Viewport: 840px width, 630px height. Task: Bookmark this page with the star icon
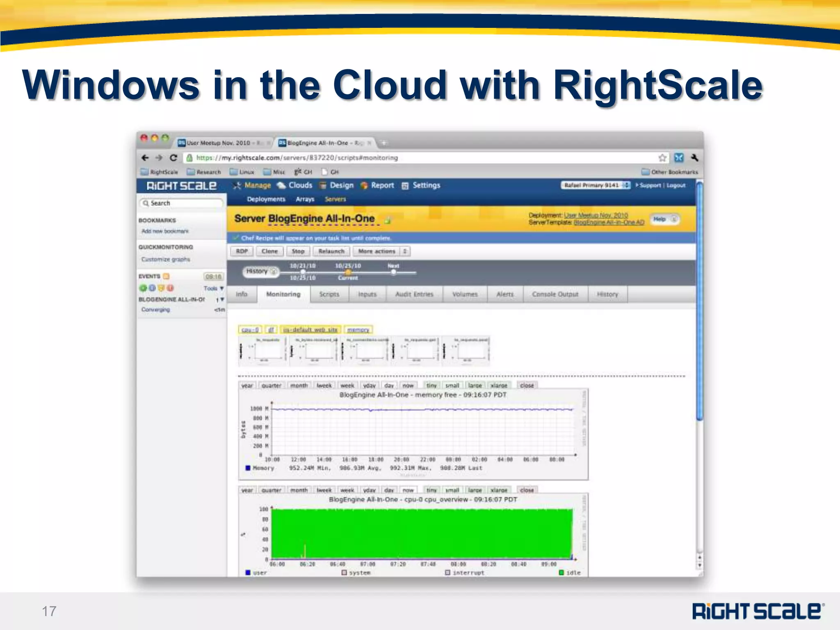click(x=662, y=157)
